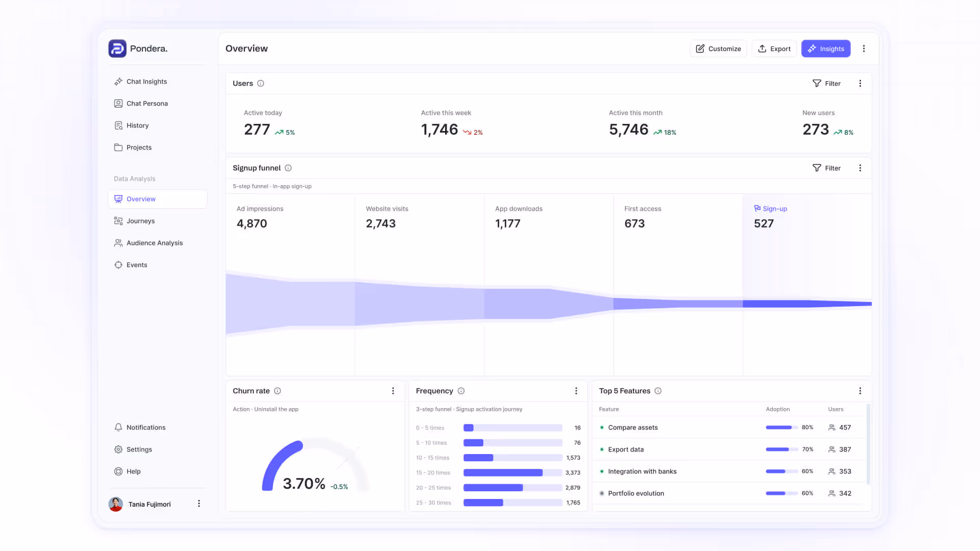Click the Export data adoption progress bar
The height and width of the screenshot is (551, 980).
click(781, 449)
